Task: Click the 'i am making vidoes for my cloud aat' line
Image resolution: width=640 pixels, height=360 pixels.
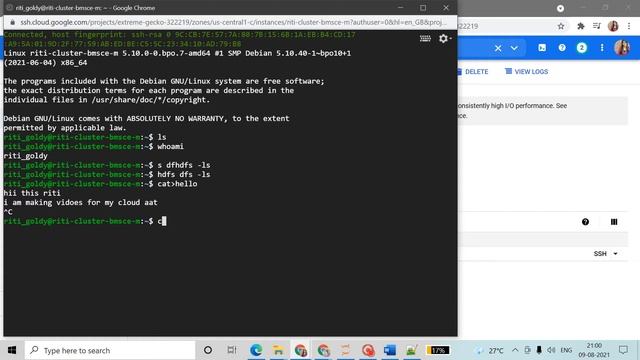Action: tap(80, 202)
